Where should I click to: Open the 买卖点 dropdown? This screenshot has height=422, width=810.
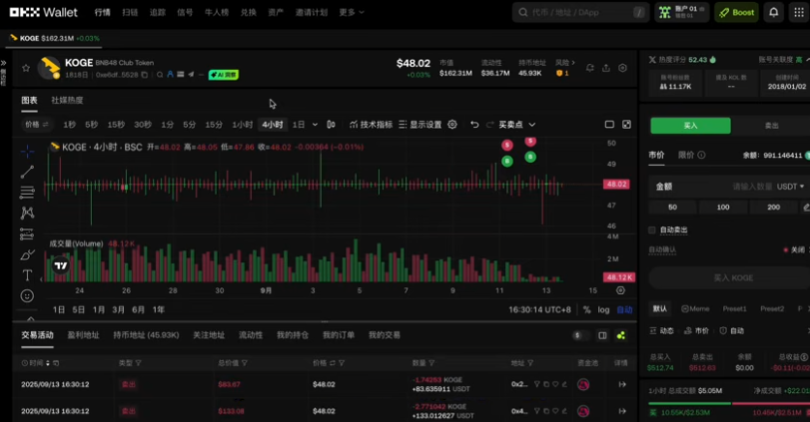[x=517, y=124]
